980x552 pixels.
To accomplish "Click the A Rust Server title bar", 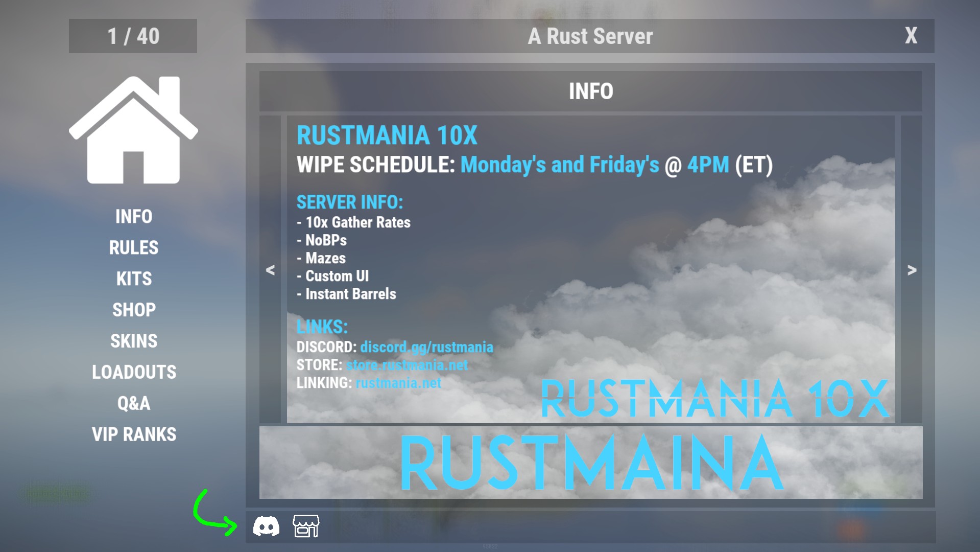I will (x=590, y=36).
